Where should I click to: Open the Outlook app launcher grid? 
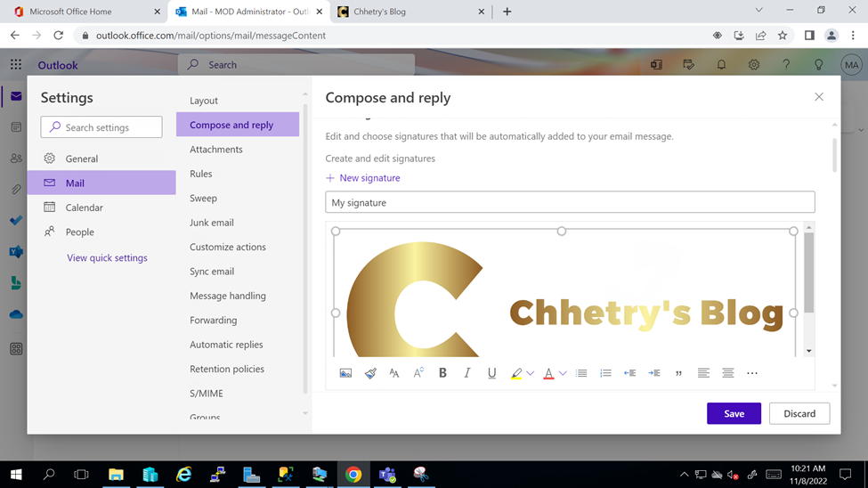tap(15, 65)
